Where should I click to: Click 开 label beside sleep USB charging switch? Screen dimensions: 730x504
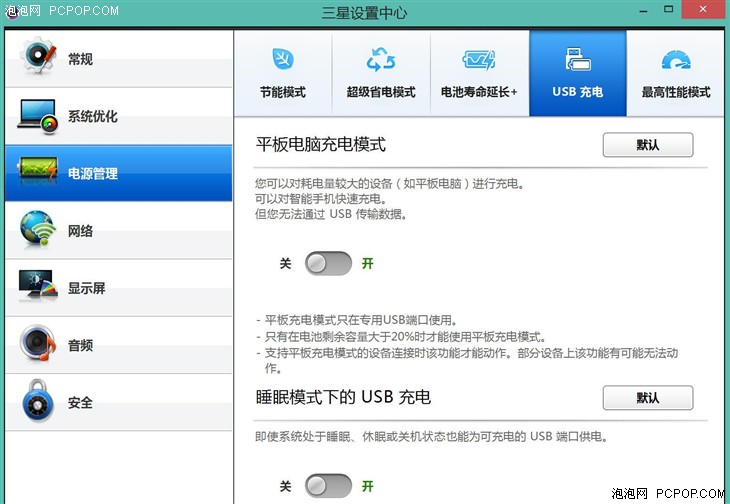pos(368,486)
